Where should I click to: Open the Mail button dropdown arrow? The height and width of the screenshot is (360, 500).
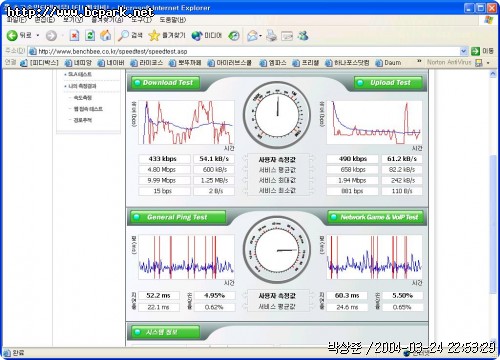pyautogui.click(x=260, y=36)
